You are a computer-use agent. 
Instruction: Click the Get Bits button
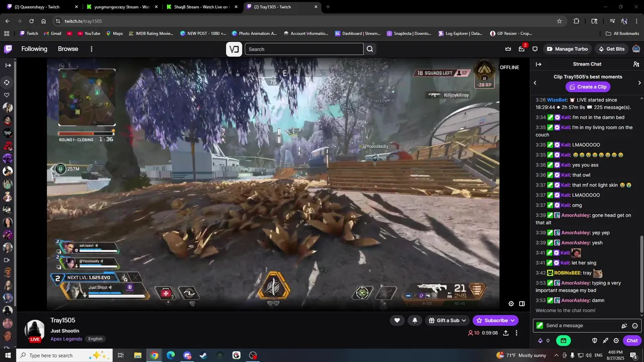611,49
